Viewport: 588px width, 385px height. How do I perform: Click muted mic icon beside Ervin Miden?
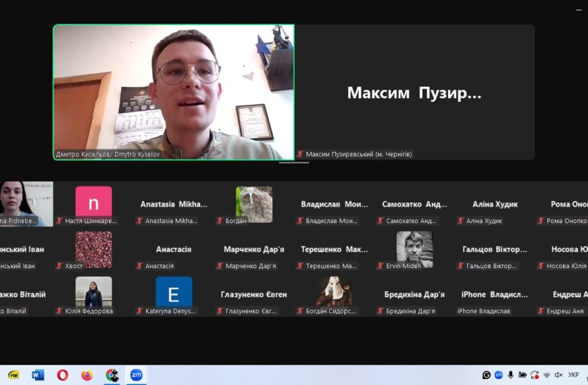click(x=381, y=266)
